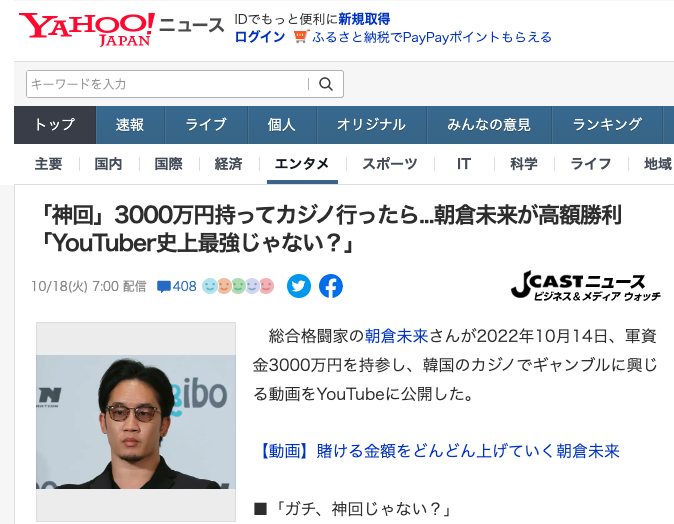Share article via Facebook icon
674x524 pixels.
331,286
